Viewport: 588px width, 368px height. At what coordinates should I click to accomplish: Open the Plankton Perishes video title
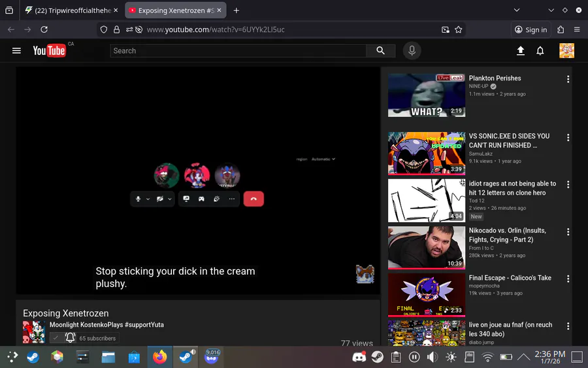click(495, 78)
